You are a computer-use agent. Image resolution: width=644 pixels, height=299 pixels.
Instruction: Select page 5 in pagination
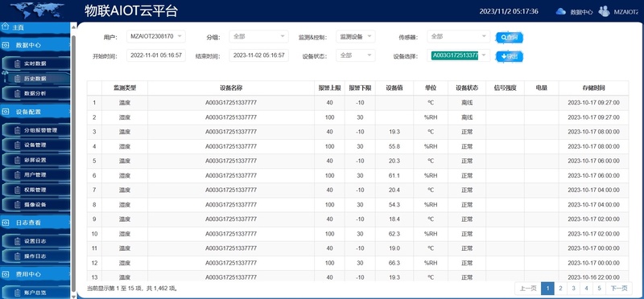pos(599,289)
